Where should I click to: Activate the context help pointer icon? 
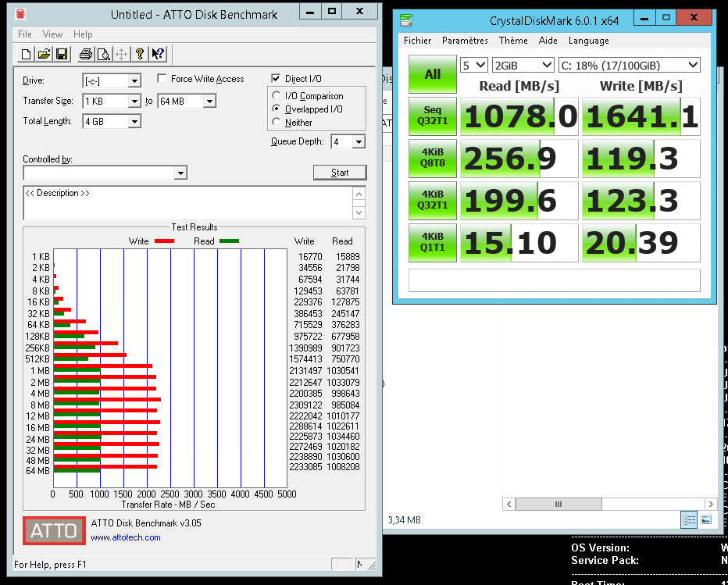(x=158, y=54)
